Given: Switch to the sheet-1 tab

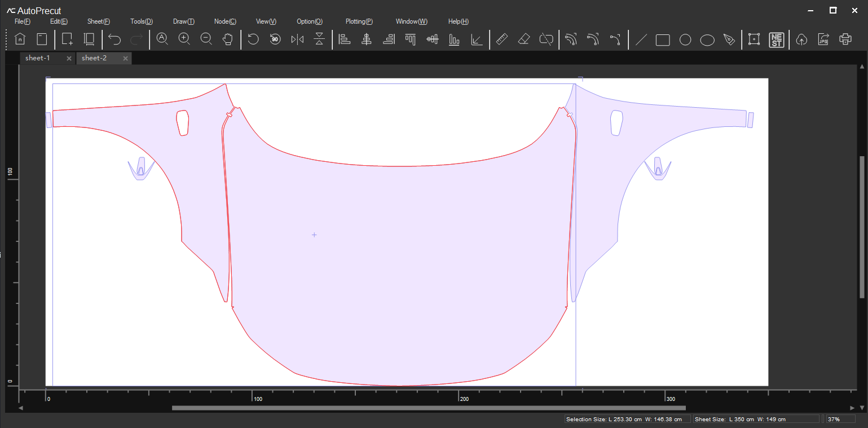Looking at the screenshot, I should (x=38, y=58).
